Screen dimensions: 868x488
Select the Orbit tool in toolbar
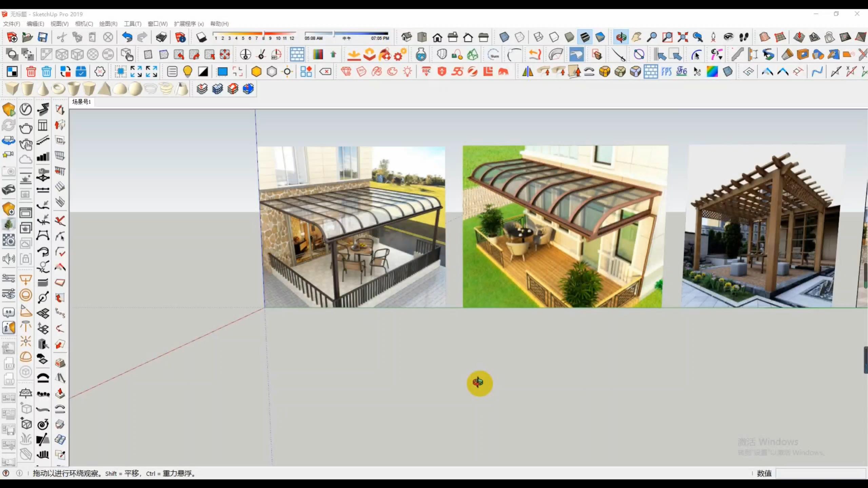pos(621,37)
